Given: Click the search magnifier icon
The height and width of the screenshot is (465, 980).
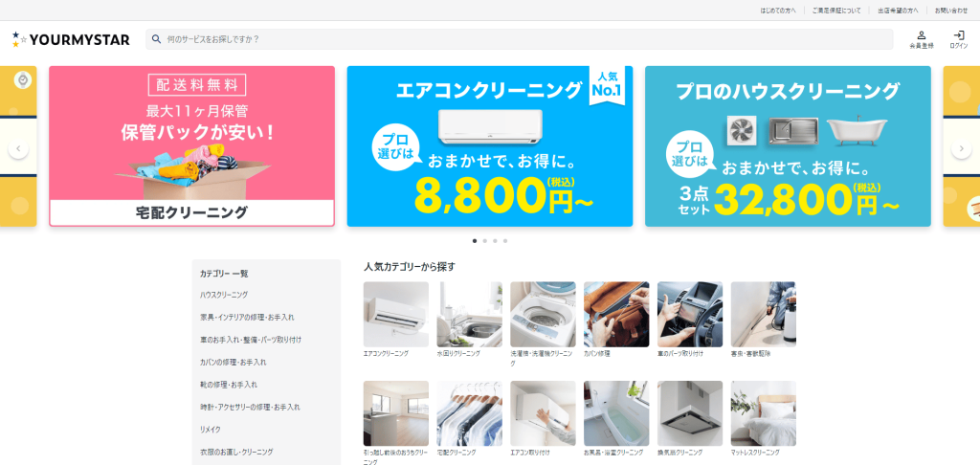Looking at the screenshot, I should (156, 38).
